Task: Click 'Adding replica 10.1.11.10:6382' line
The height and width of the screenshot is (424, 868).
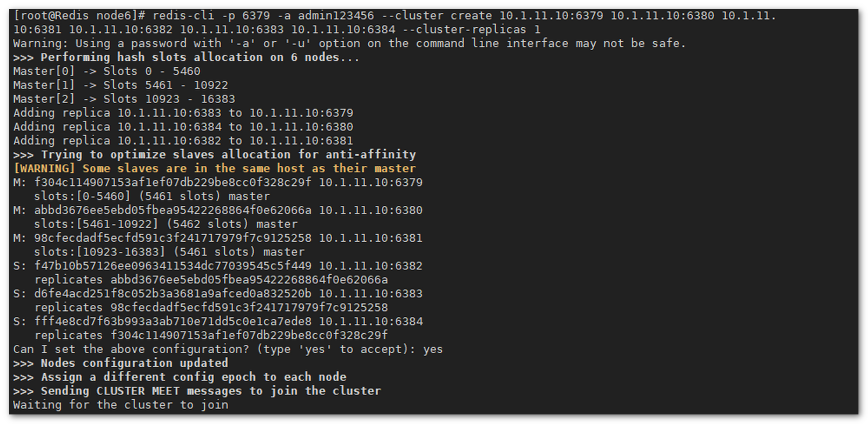Action: (183, 141)
